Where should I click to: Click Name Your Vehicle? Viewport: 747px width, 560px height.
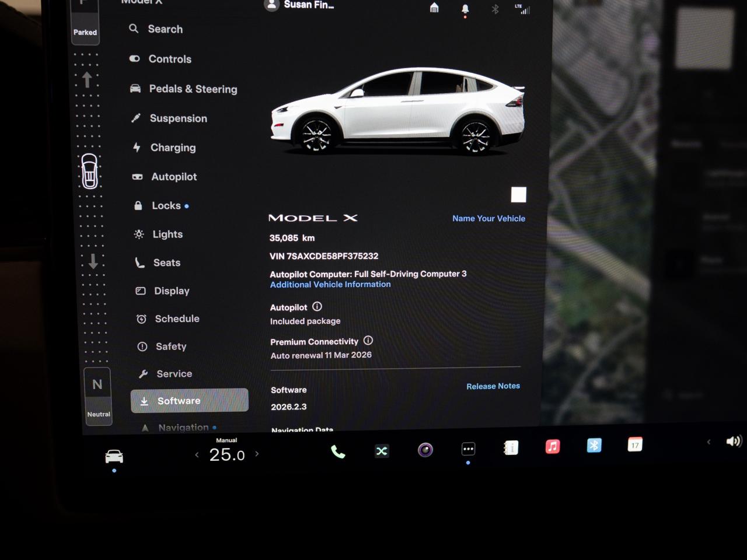click(x=488, y=218)
